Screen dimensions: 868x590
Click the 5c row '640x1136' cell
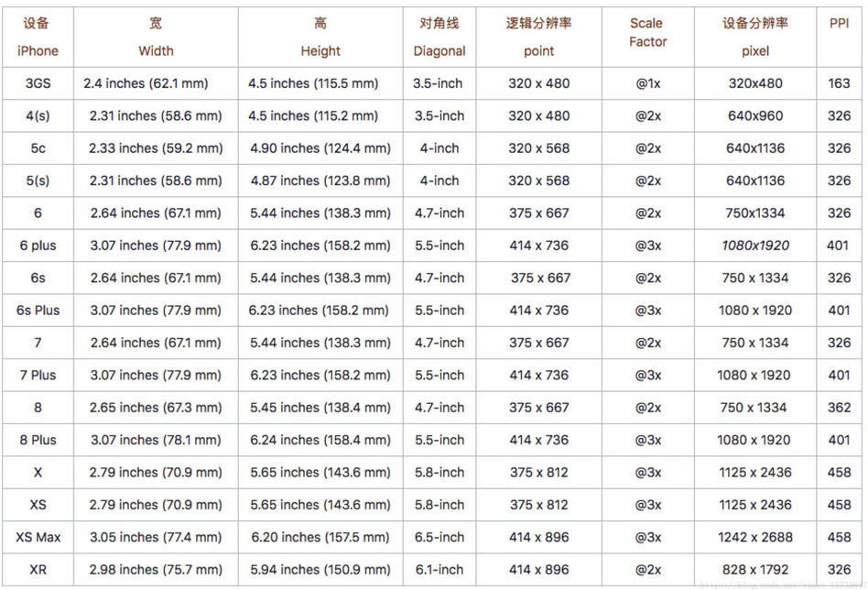click(x=755, y=148)
